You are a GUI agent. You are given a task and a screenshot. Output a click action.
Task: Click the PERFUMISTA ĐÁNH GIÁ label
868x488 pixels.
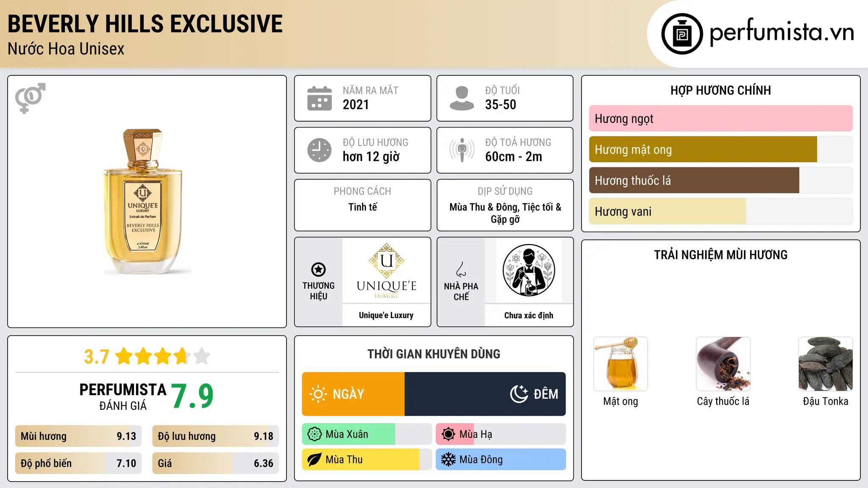123,396
